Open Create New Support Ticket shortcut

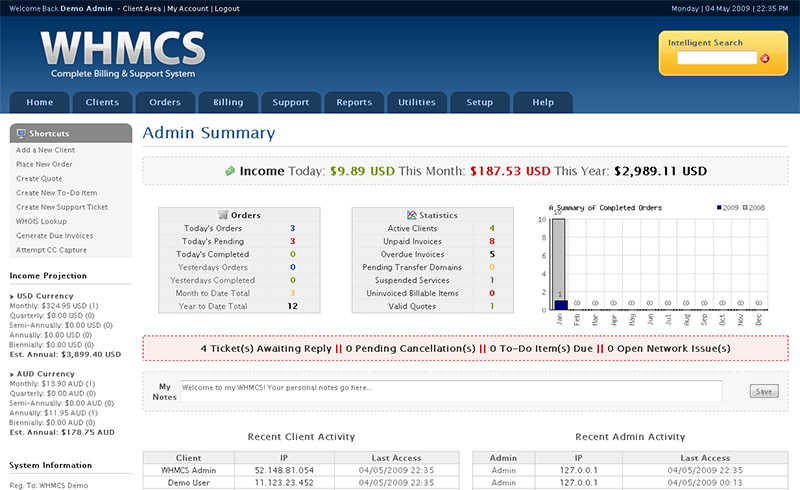[x=62, y=207]
